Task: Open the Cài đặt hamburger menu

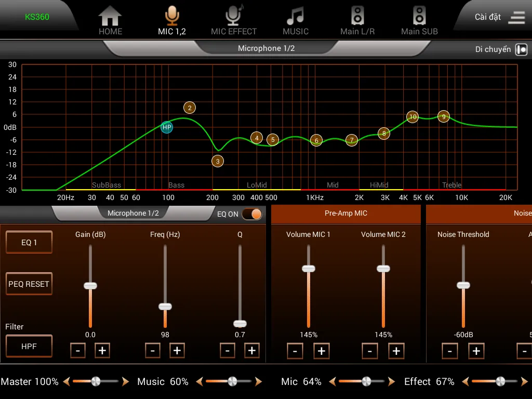Action: coord(516,17)
